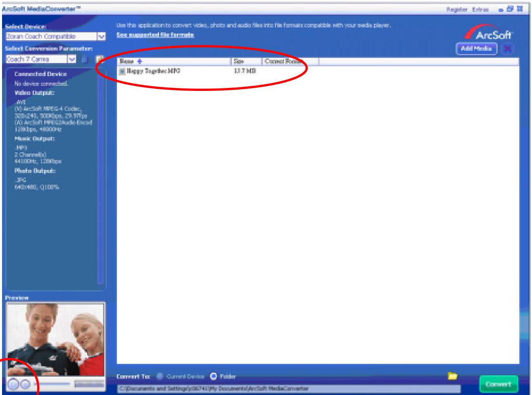
Task: Click the green Convert button
Action: [498, 384]
